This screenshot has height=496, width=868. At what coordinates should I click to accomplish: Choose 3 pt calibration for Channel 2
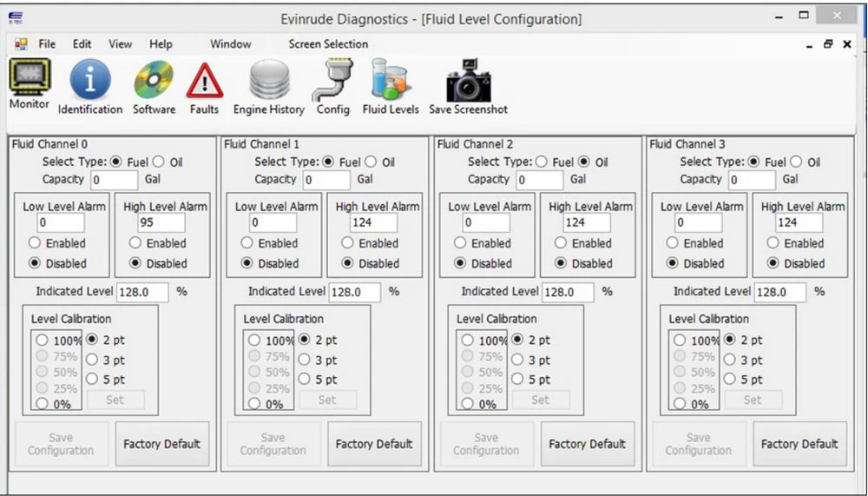[517, 360]
